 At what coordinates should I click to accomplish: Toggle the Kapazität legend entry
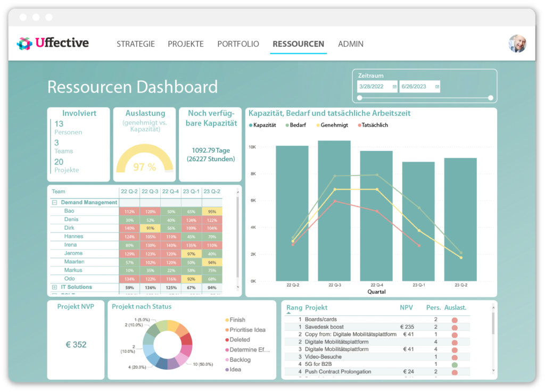(x=262, y=125)
